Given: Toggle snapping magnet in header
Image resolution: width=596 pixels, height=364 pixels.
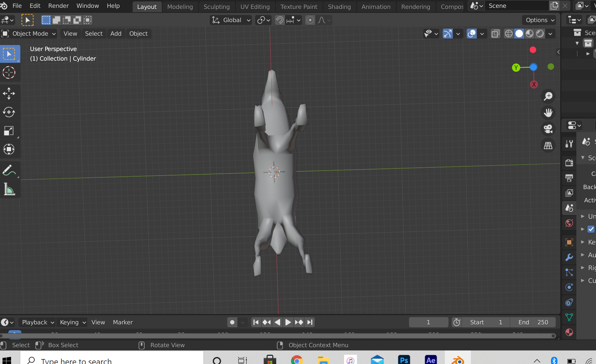Looking at the screenshot, I should (x=280, y=20).
